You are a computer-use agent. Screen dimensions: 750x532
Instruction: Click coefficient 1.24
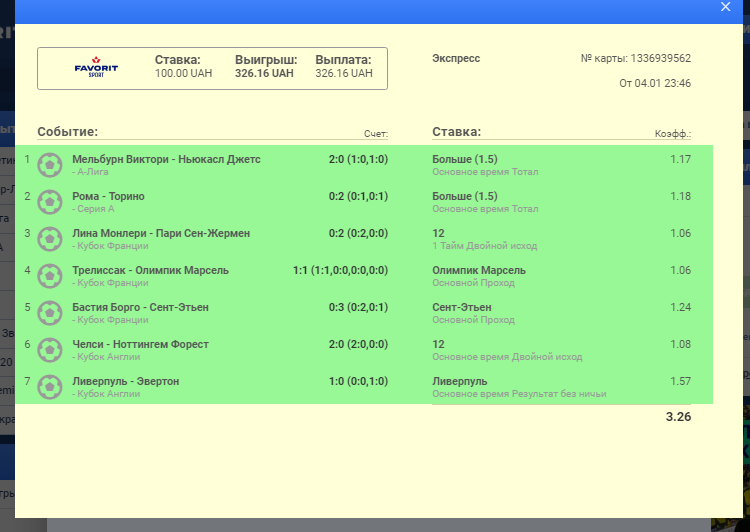tap(680, 307)
